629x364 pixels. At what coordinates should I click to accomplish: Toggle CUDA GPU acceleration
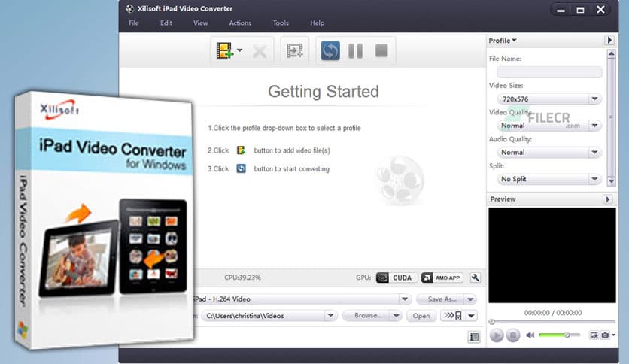click(x=397, y=278)
